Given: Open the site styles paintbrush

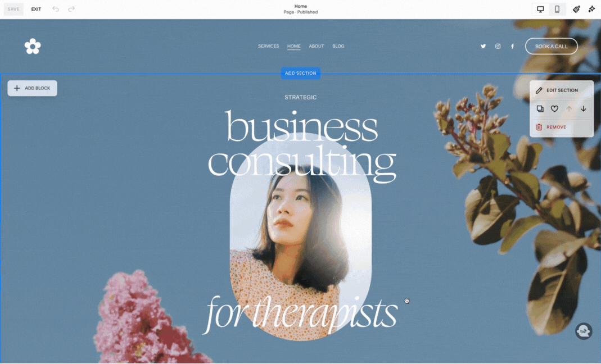Looking at the screenshot, I should 576,9.
